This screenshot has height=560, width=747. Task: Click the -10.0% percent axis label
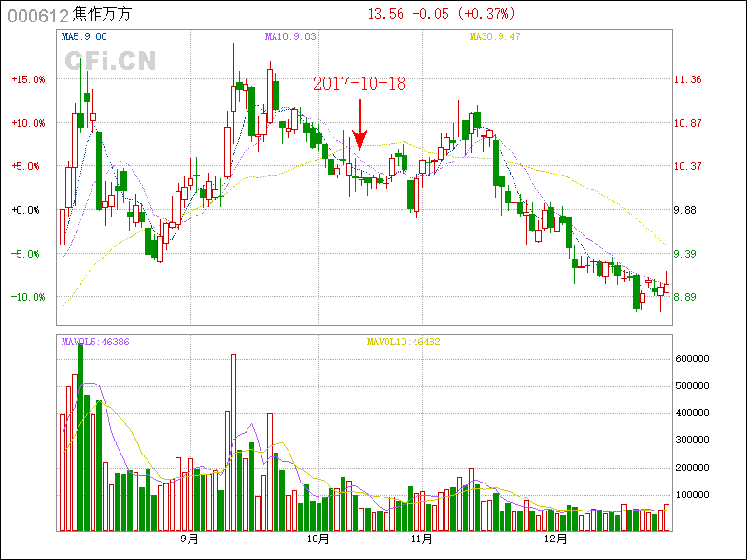click(x=28, y=297)
